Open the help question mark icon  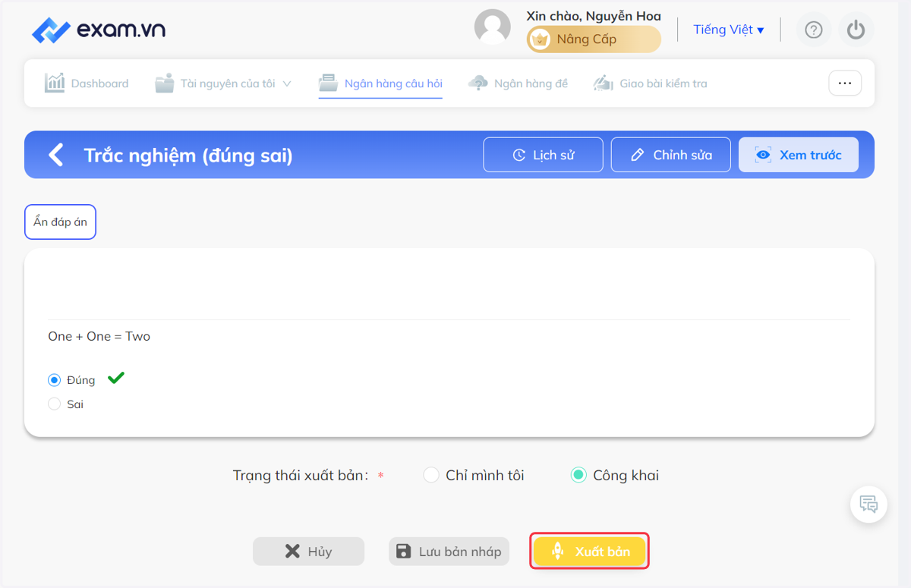tap(814, 30)
